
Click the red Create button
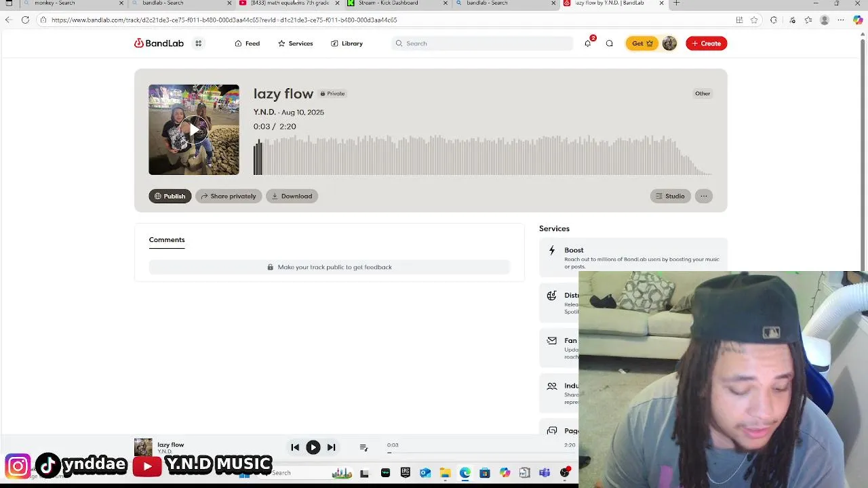point(706,43)
